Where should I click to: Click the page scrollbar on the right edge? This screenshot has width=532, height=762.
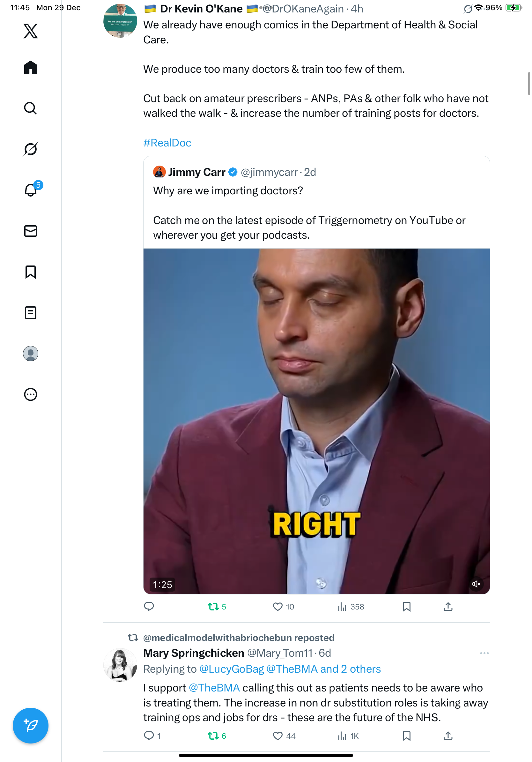click(529, 84)
